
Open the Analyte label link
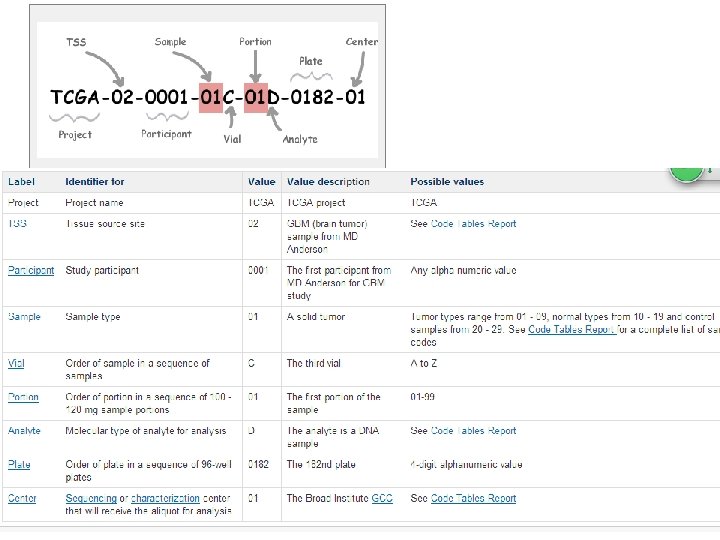point(24,431)
